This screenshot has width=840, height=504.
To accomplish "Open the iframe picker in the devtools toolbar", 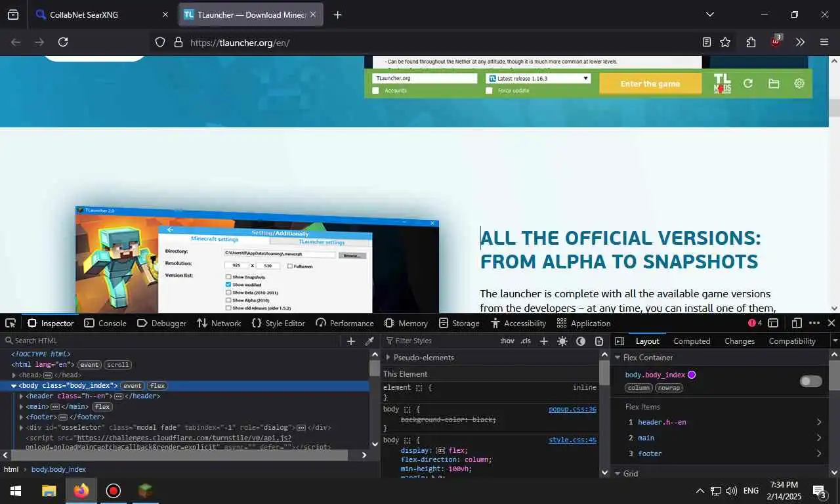I will (x=774, y=323).
